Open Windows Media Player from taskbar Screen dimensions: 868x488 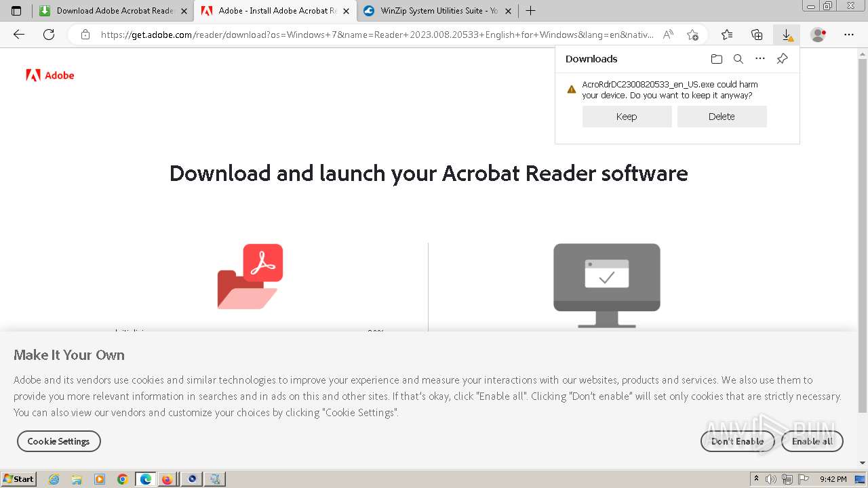pos(100,479)
